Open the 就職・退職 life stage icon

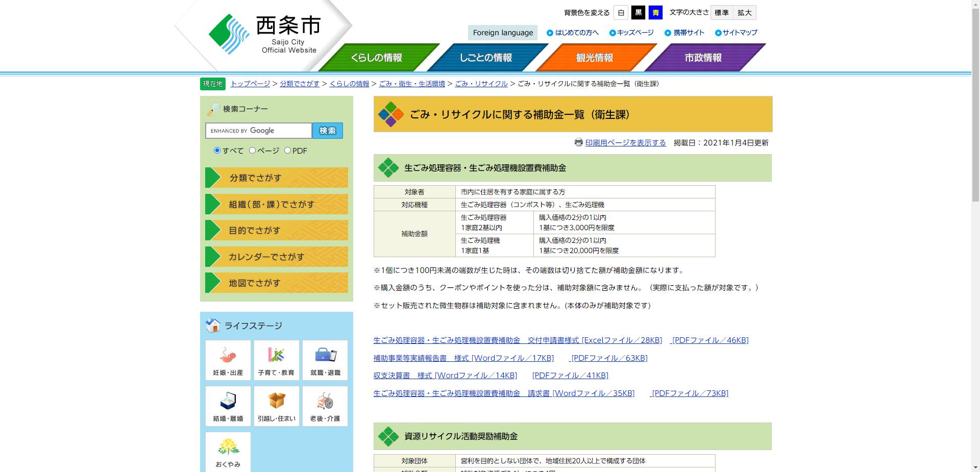click(325, 360)
